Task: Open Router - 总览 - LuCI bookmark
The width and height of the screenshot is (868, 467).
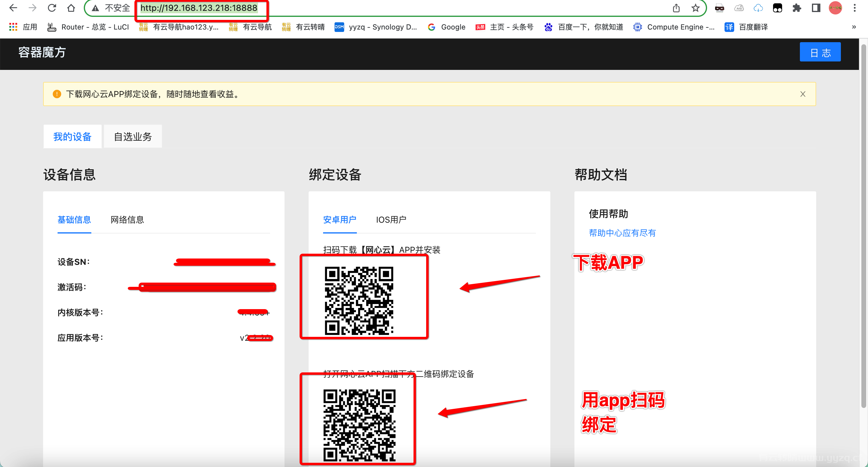Action: click(x=88, y=27)
